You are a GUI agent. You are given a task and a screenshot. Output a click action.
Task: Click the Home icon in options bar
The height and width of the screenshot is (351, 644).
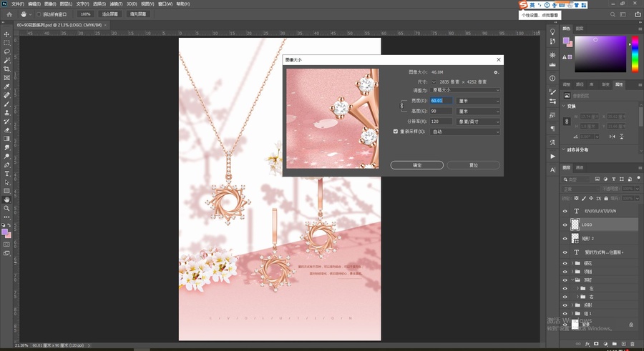point(9,14)
